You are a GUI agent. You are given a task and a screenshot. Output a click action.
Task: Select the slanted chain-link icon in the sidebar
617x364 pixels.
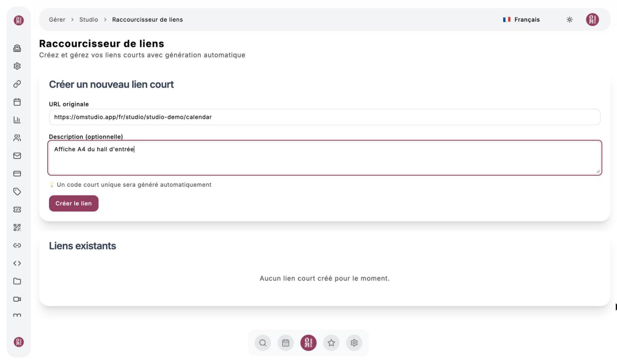coord(17,84)
